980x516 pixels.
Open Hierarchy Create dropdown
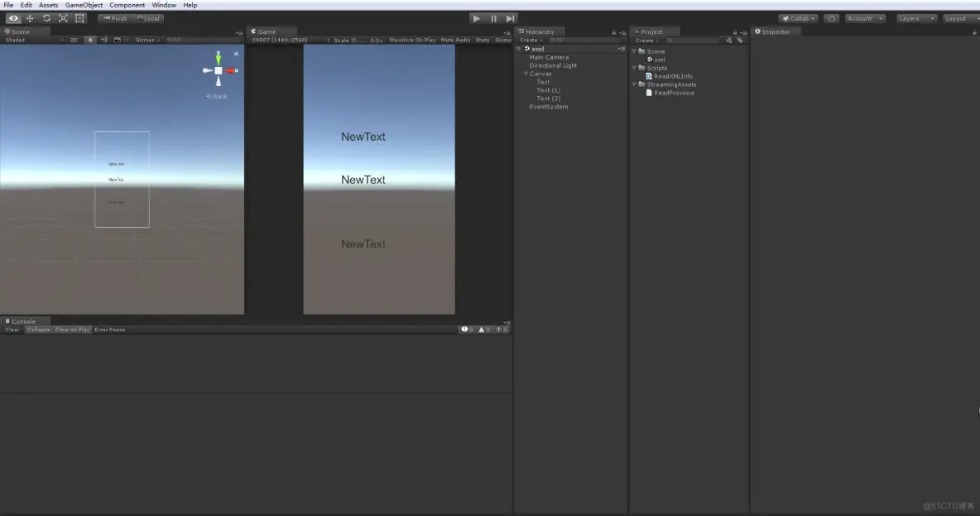[x=531, y=40]
